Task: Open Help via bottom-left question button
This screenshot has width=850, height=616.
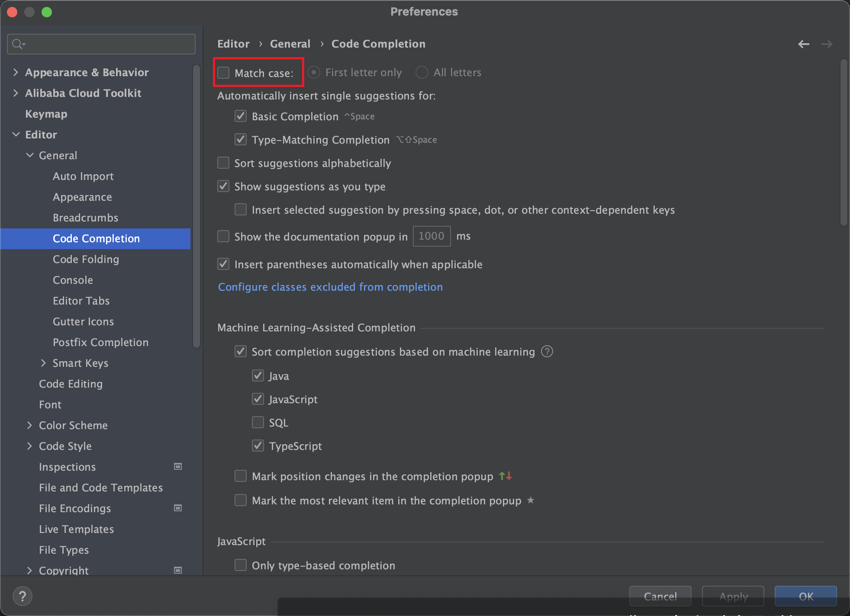Action: 23,596
